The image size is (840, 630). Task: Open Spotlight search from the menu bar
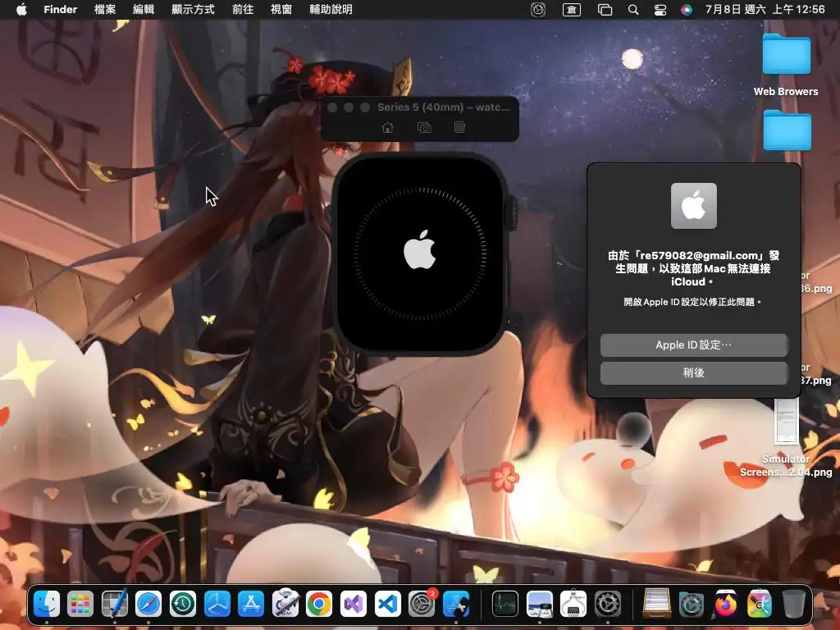pos(632,10)
